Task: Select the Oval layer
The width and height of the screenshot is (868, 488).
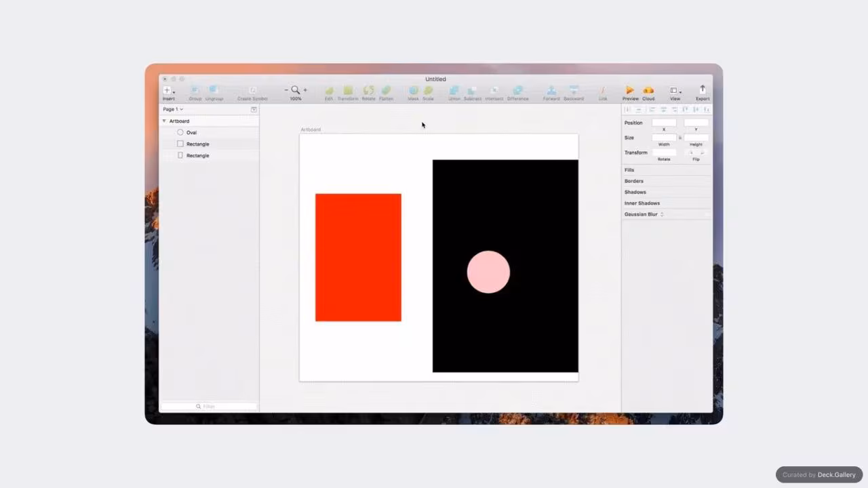Action: coord(209,132)
